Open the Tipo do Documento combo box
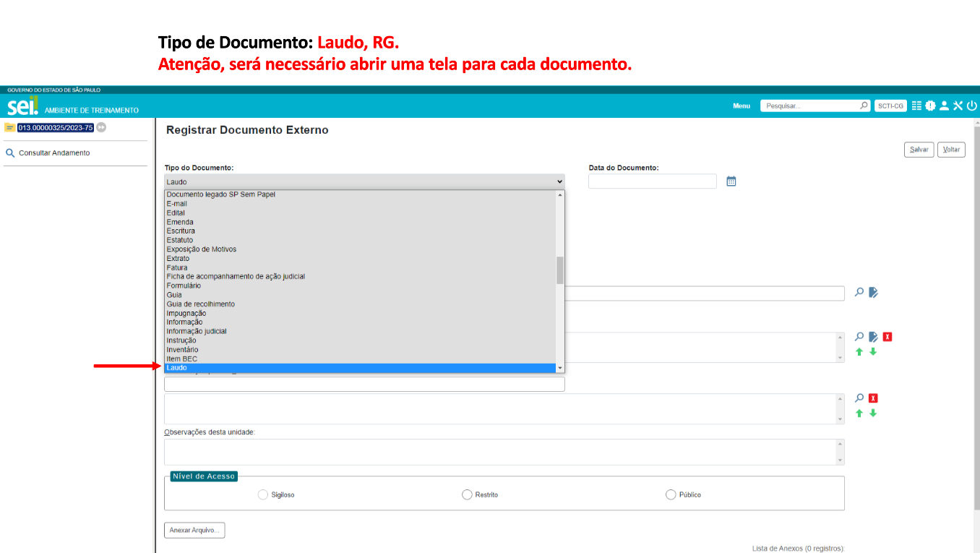This screenshot has width=980, height=553. coord(364,181)
